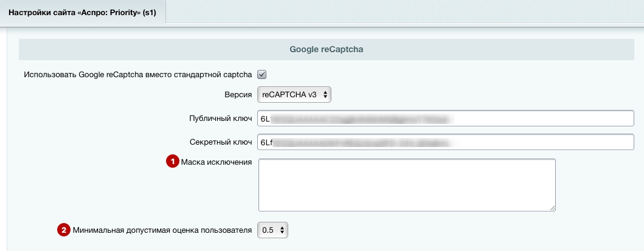Click the Маска исключения label
The height and width of the screenshot is (251, 644).
click(216, 162)
